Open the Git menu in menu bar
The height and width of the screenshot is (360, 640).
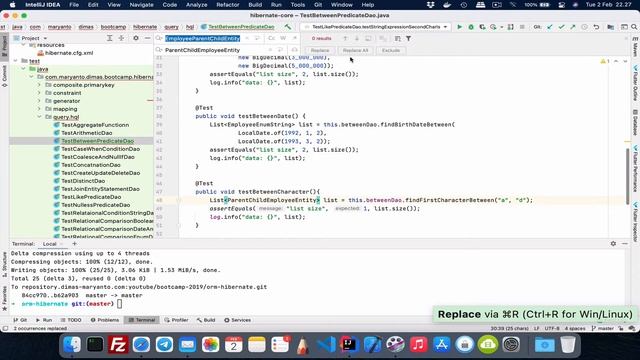coord(318,5)
